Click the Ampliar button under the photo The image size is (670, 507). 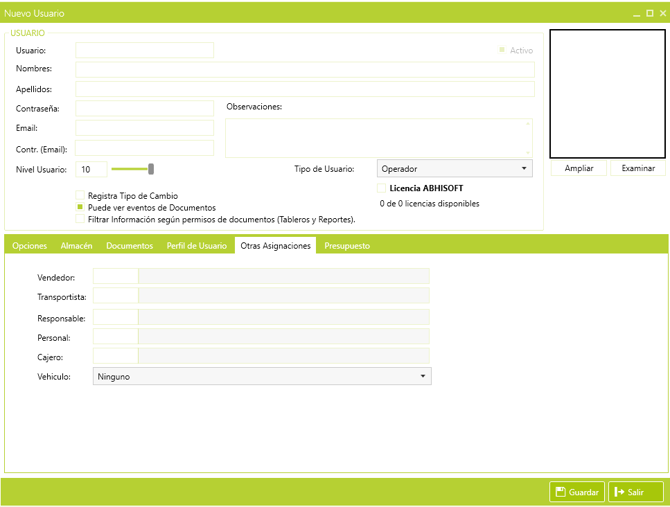click(x=579, y=168)
